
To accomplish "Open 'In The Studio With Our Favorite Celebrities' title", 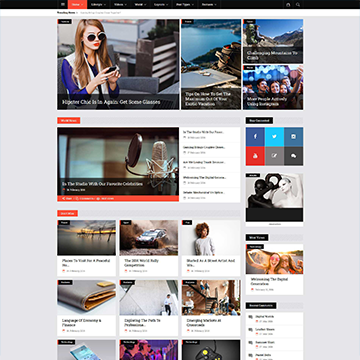I will 102,184.
